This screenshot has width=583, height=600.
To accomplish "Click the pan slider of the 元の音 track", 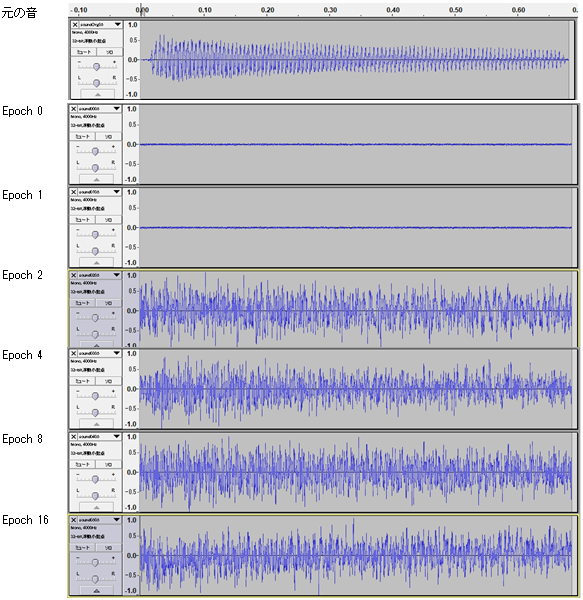I will (x=97, y=83).
